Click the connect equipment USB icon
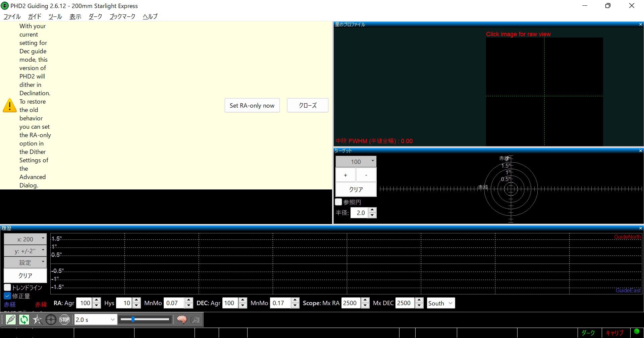 coord(11,320)
